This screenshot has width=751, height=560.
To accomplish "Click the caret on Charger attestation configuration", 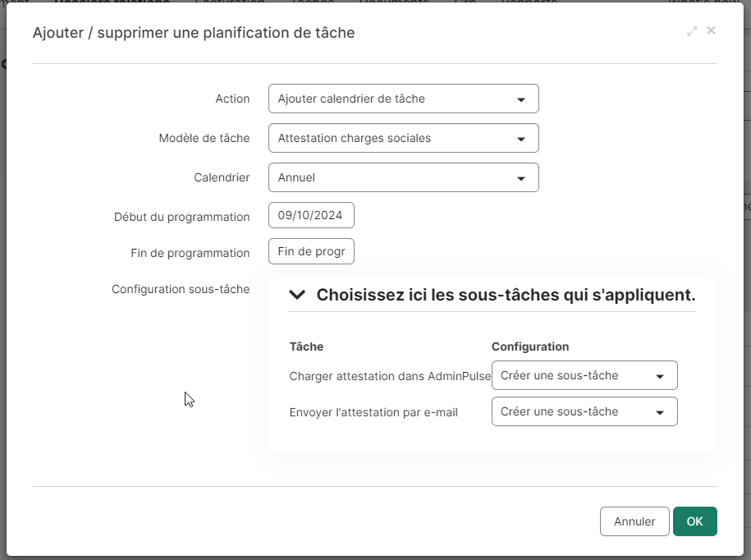I will tap(660, 377).
